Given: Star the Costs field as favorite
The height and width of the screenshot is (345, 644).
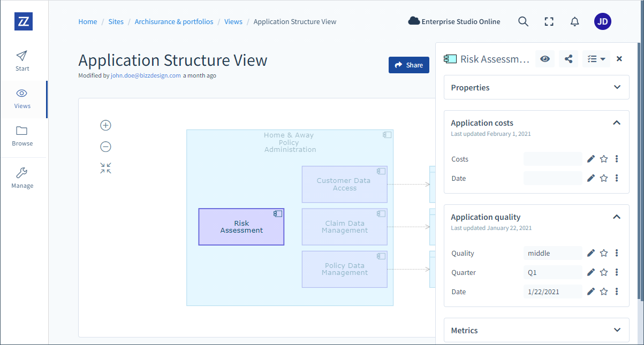Looking at the screenshot, I should click(604, 159).
